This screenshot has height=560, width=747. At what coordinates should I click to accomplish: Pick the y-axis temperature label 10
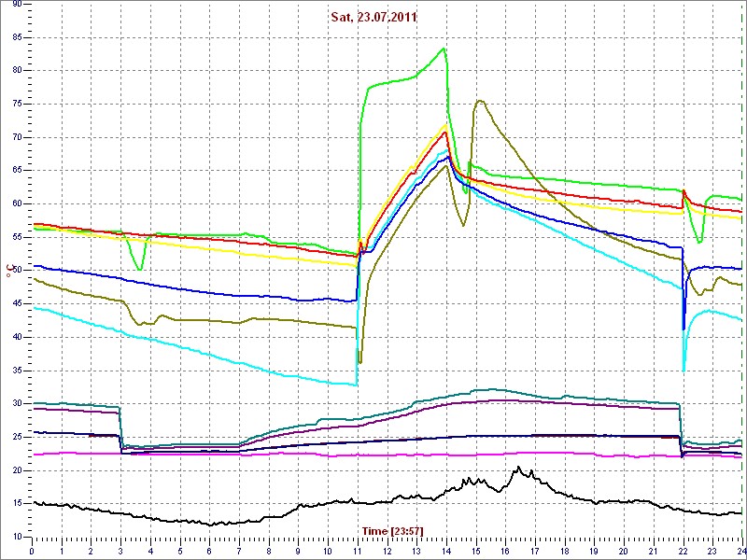pos(16,537)
